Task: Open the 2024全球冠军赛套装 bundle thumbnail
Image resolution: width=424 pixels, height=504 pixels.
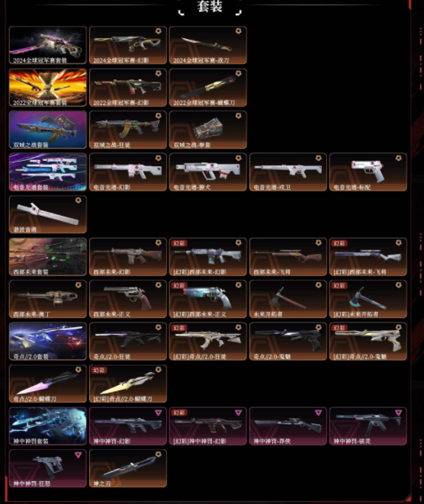Action: click(x=48, y=45)
